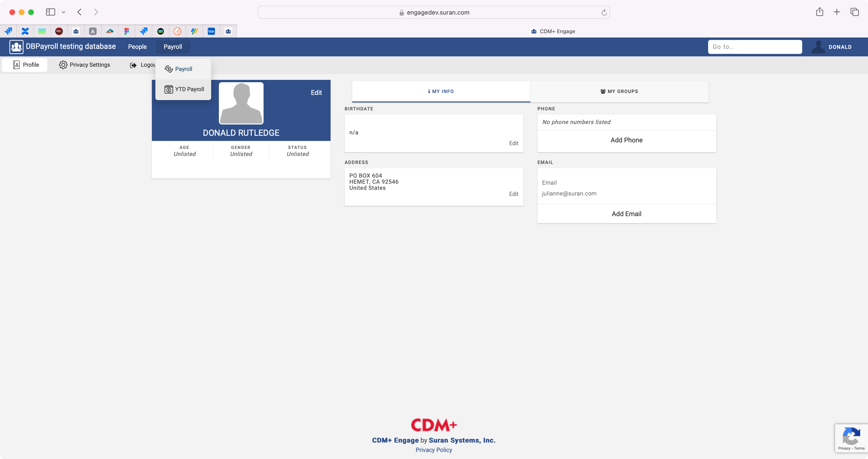This screenshot has width=868, height=459.
Task: Click the Logout arrow icon
Action: 133,65
